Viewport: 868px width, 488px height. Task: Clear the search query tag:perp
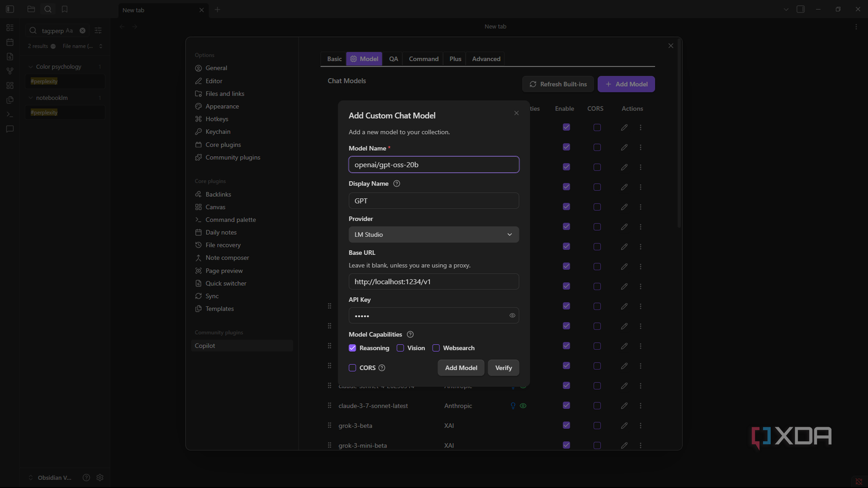[x=82, y=31]
